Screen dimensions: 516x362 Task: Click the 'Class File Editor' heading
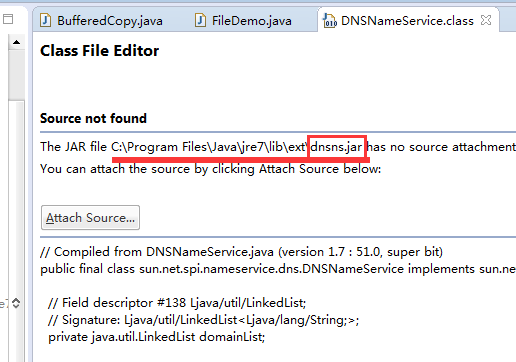[x=99, y=51]
